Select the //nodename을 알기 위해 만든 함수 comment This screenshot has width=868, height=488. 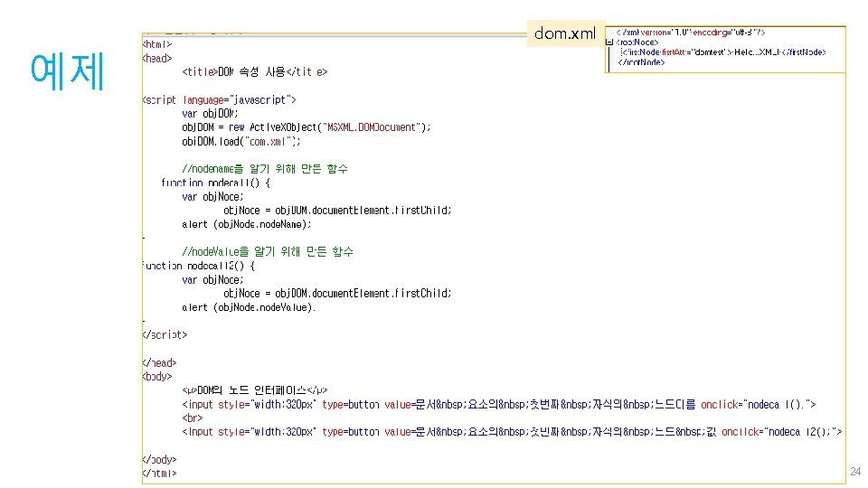coord(265,169)
